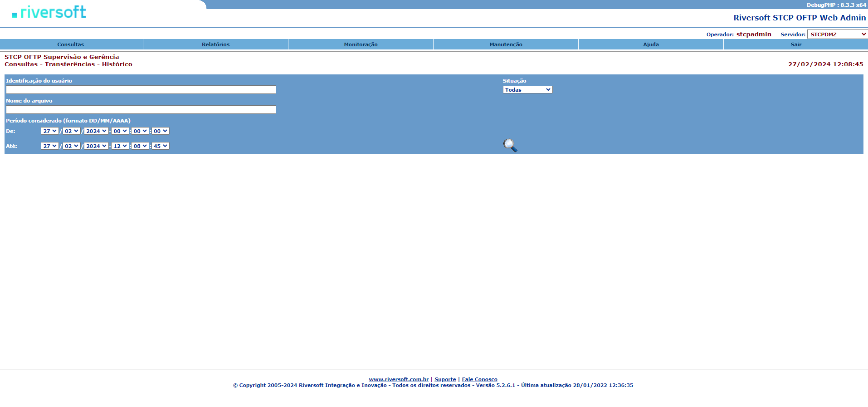The width and height of the screenshot is (868, 407).
Task: Focus the Identificação do usuário field
Action: point(141,90)
